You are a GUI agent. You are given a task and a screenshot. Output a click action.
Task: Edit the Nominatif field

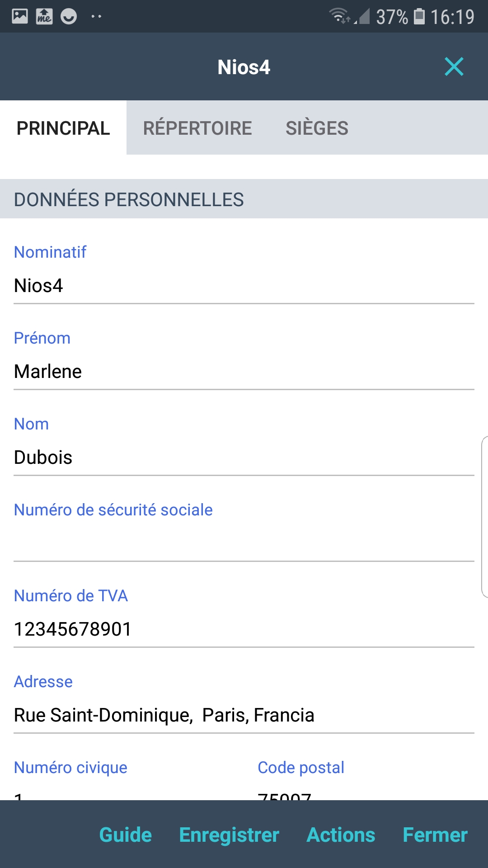point(244,286)
